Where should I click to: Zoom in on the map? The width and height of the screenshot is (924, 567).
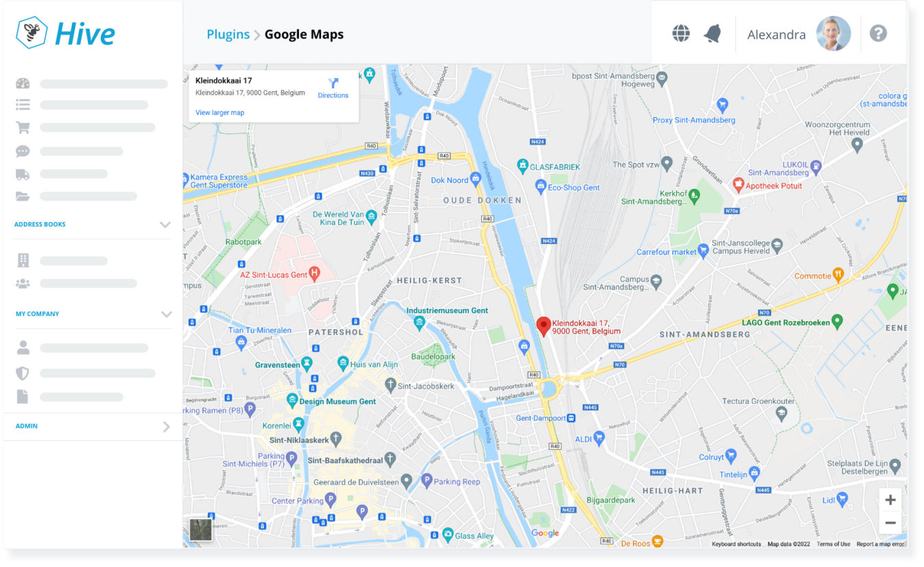(x=890, y=500)
